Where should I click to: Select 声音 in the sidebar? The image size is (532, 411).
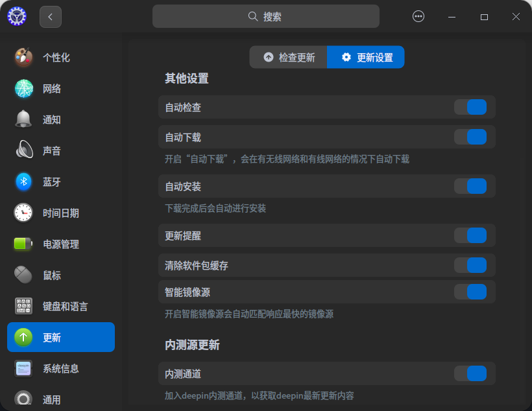61,150
